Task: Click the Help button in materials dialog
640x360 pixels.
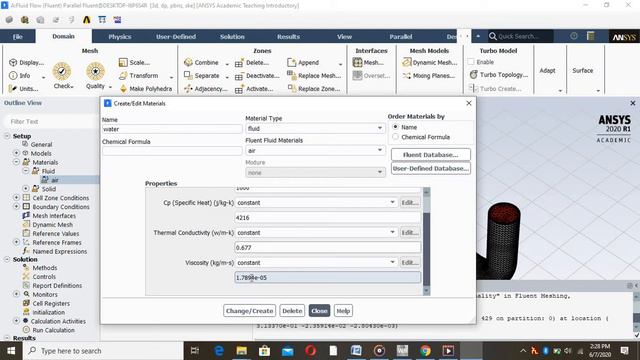Action: pos(343,311)
